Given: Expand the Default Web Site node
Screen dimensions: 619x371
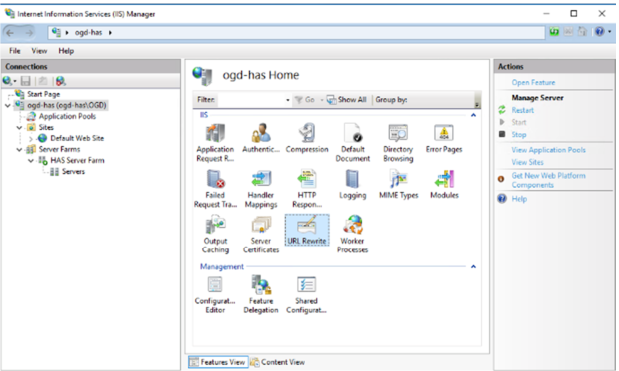Looking at the screenshot, I should point(30,139).
